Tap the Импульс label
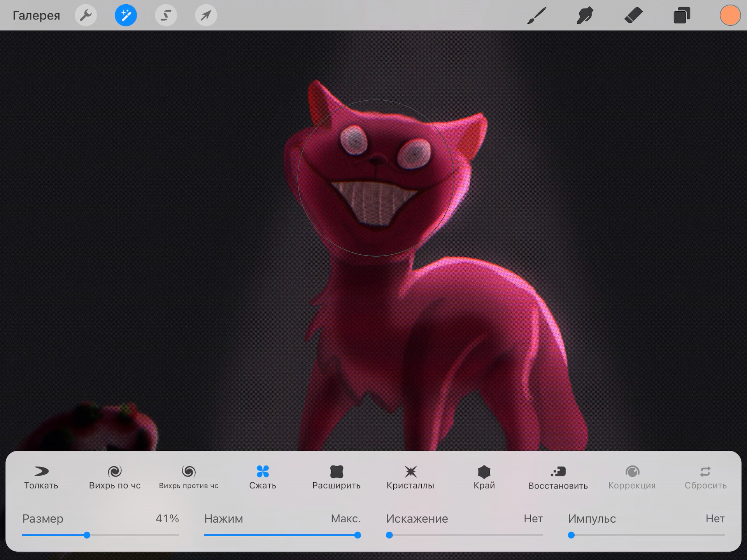The width and height of the screenshot is (747, 560). [x=592, y=519]
